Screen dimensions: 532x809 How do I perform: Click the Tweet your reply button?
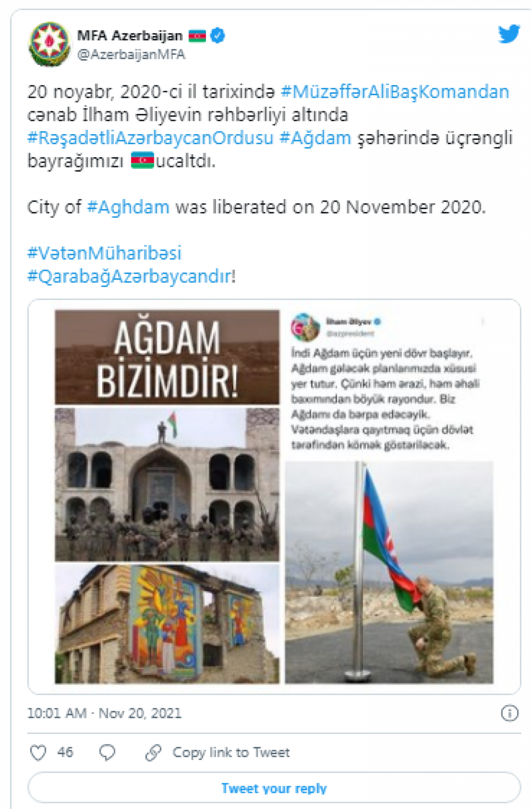[274, 788]
